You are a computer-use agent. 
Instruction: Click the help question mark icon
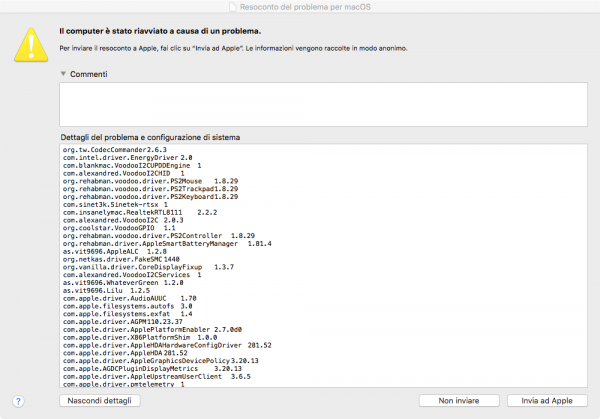pyautogui.click(x=18, y=401)
